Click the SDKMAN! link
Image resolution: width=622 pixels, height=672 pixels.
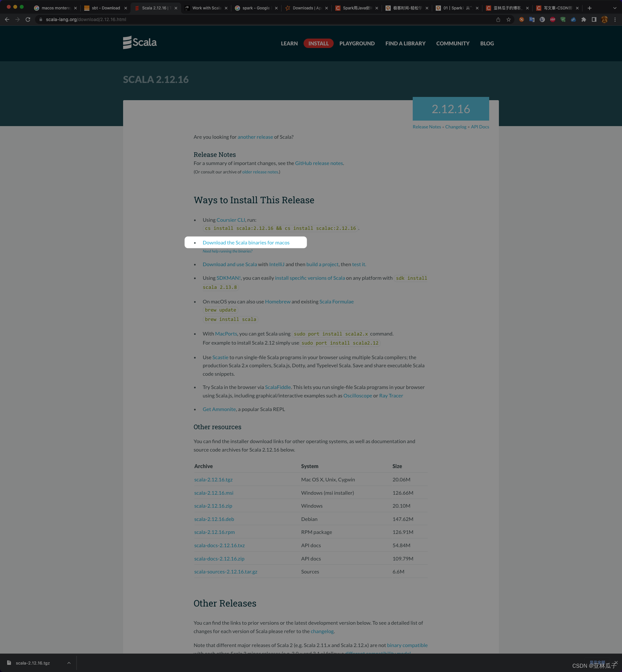[228, 278]
